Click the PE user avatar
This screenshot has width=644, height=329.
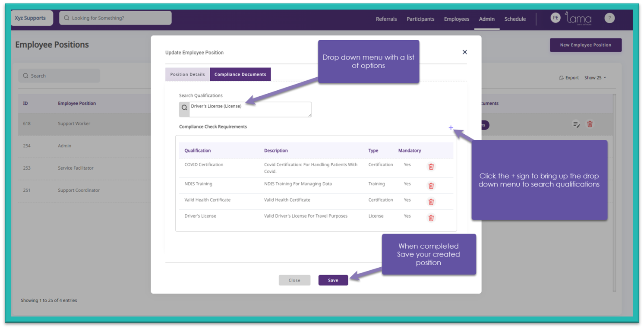[x=555, y=18]
